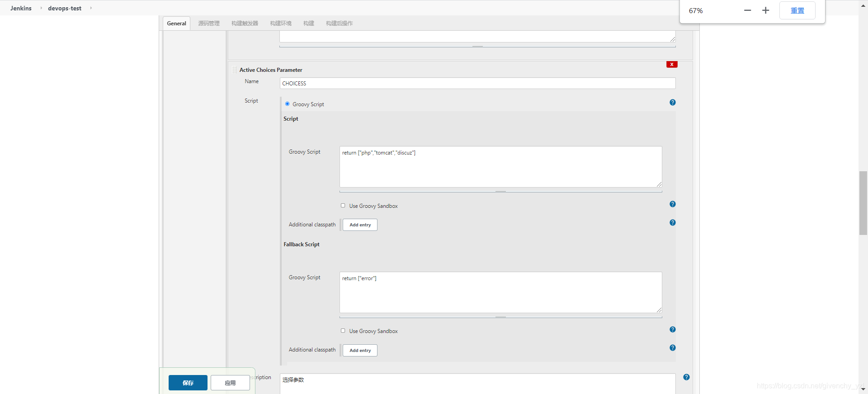Enable Use Groovy Sandbox under Fallback Script
The width and height of the screenshot is (868, 394).
(343, 331)
